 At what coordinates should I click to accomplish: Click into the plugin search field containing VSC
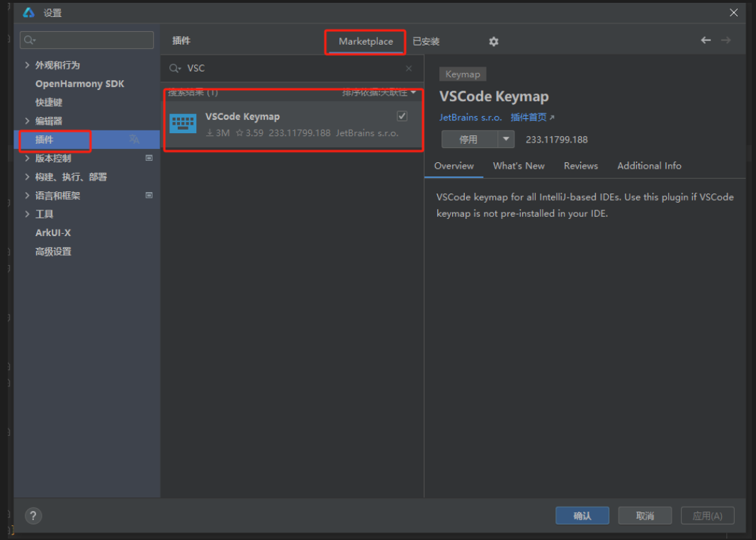[x=292, y=69]
